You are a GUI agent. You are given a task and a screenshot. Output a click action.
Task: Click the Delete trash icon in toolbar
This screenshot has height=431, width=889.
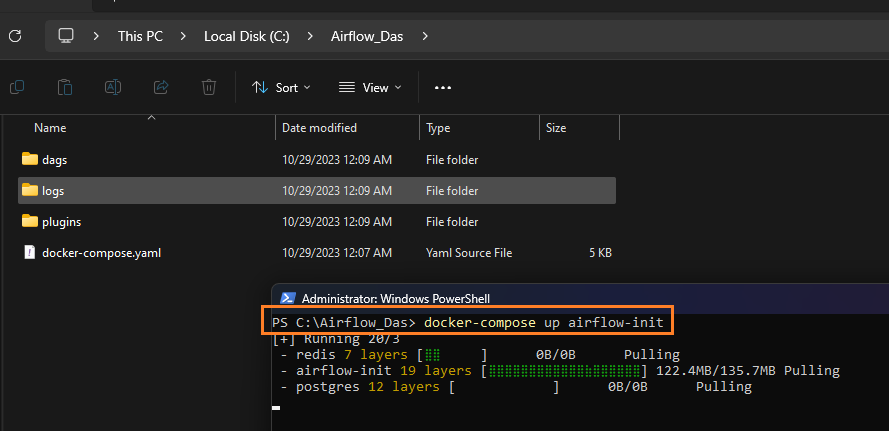(209, 87)
